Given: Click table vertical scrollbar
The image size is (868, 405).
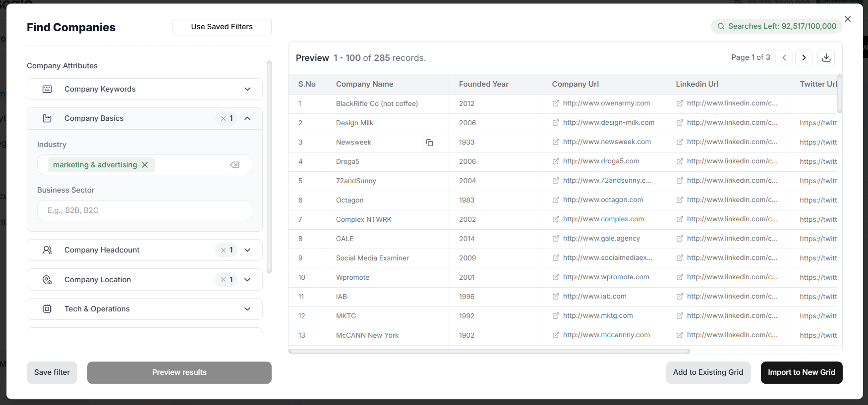Looking at the screenshot, I should [840, 94].
